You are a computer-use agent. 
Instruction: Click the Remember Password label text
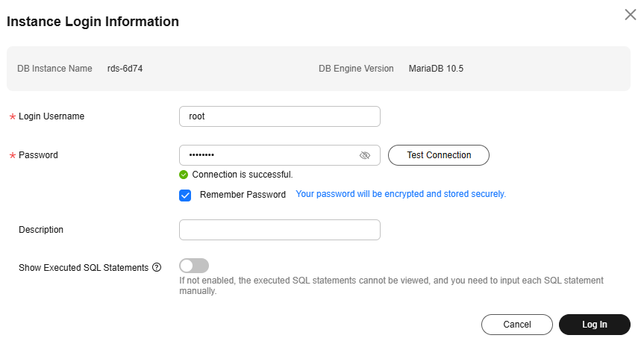coord(243,195)
